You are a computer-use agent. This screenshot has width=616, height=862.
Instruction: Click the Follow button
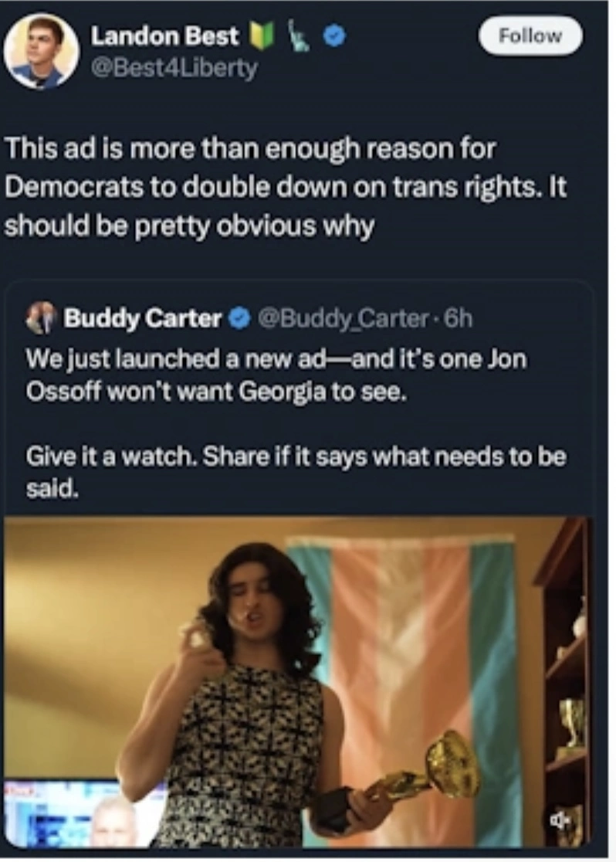(530, 36)
